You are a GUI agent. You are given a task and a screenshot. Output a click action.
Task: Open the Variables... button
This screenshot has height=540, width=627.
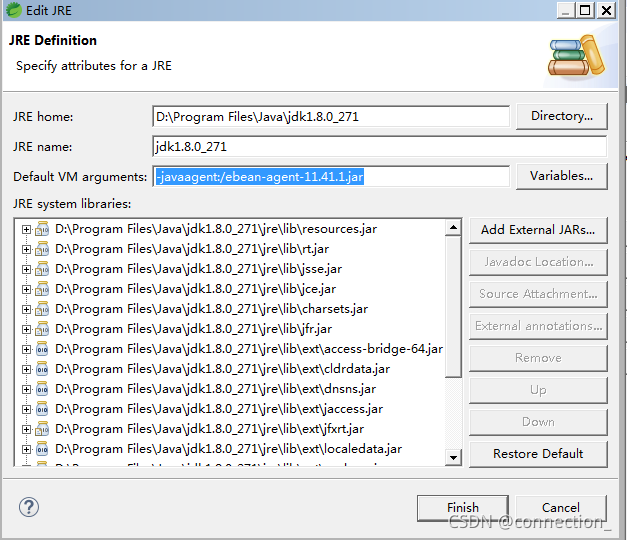point(562,176)
